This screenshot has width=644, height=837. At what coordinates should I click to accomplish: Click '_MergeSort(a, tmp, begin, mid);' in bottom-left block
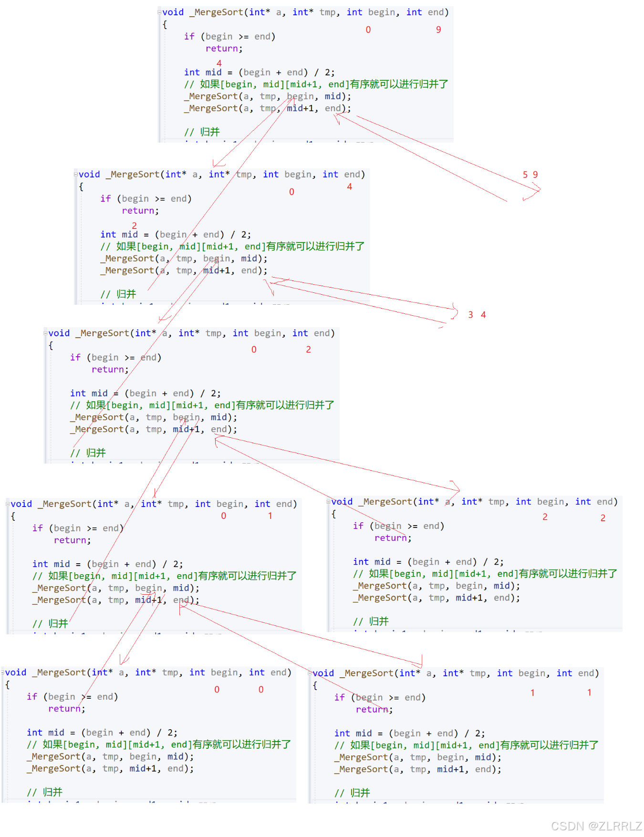110,757
